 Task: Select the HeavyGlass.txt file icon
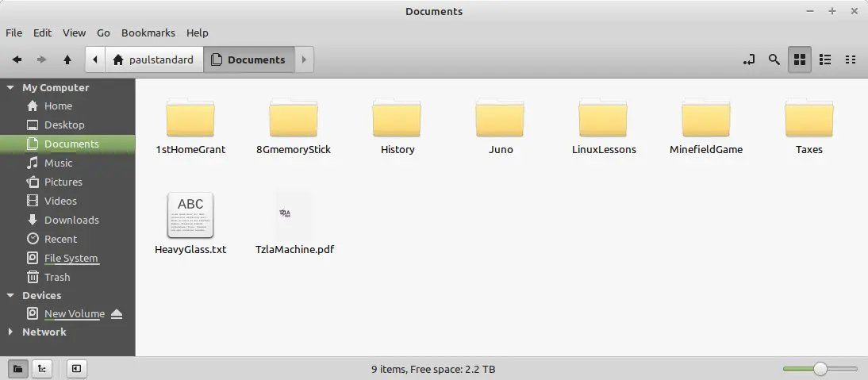190,215
